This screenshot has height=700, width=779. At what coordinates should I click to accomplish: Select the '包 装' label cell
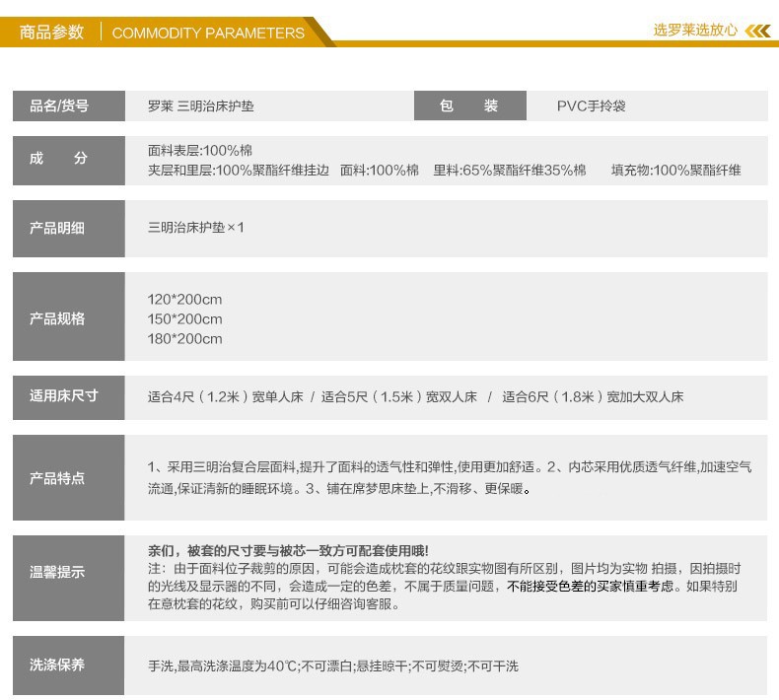[x=470, y=105]
